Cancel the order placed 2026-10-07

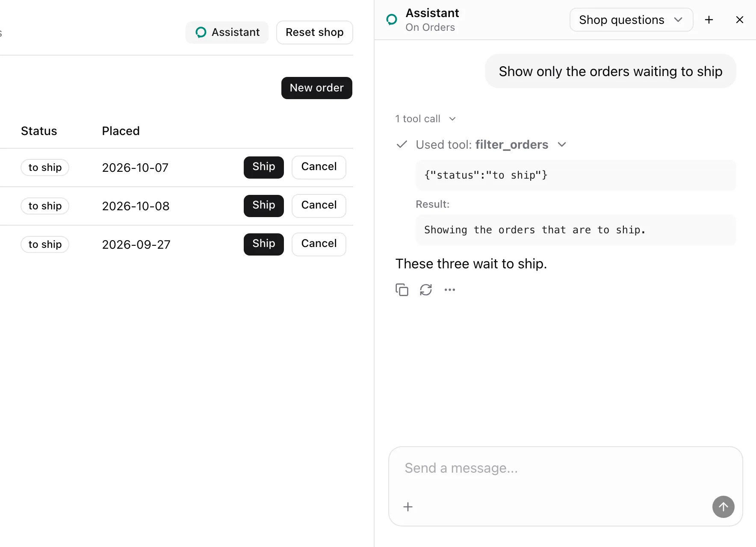click(x=319, y=168)
